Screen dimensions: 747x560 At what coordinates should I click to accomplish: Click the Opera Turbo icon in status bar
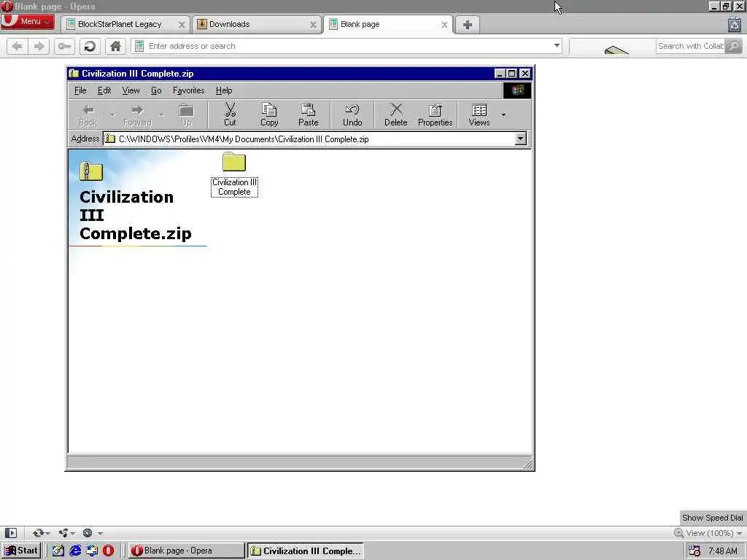pos(88,533)
